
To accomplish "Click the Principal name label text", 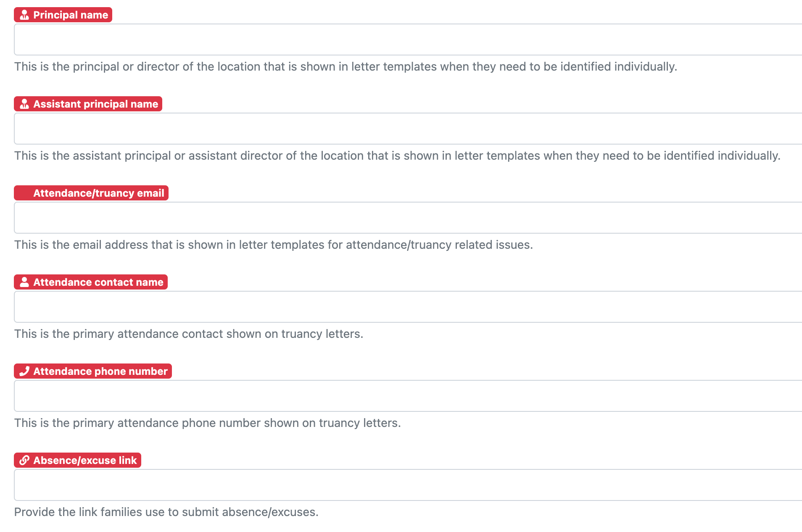I will coord(71,15).
